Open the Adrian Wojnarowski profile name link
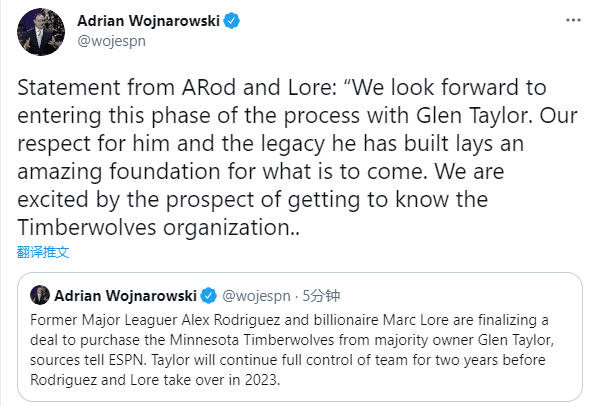 148,21
